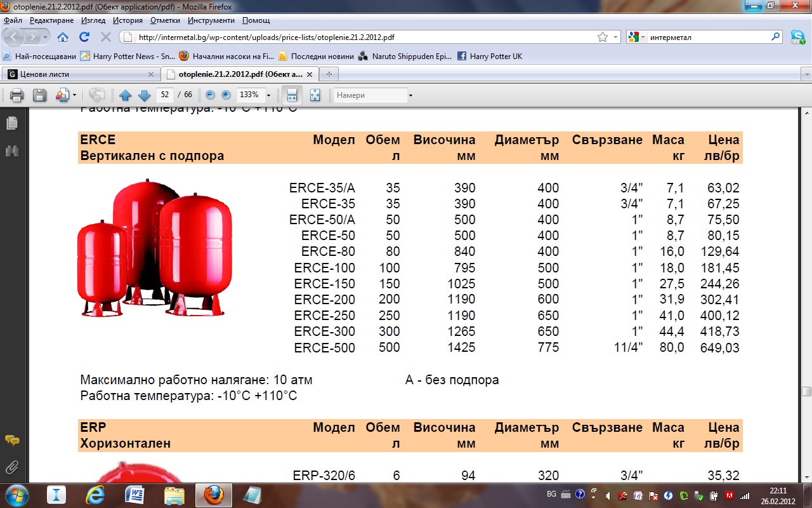Click the Print icon in the PDF toolbar
Screen dimensions: 812x508
click(x=16, y=95)
